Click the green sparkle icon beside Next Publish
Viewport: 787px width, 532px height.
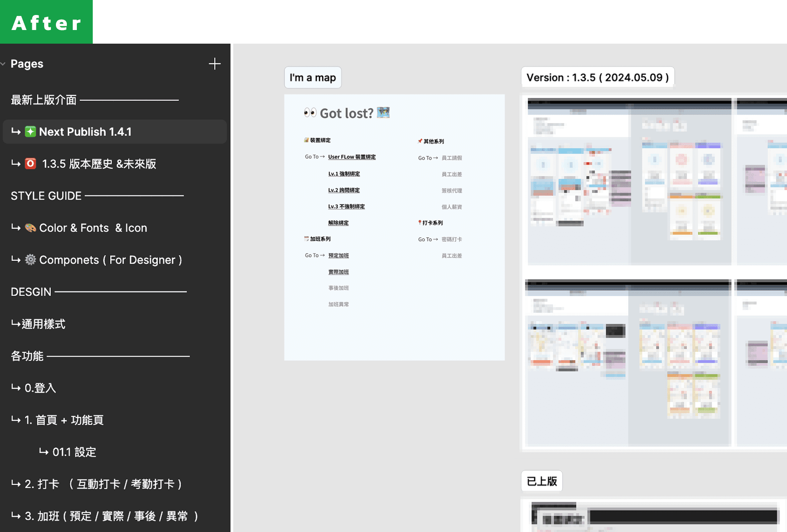click(30, 132)
